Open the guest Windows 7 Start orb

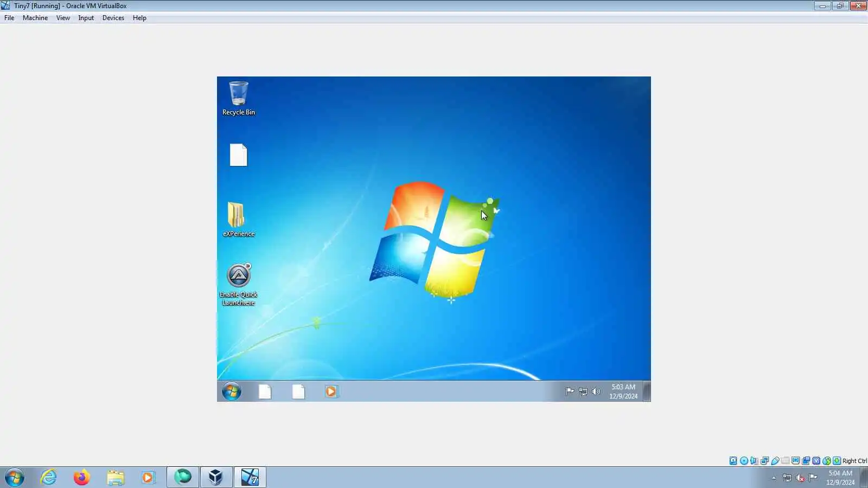tap(232, 391)
